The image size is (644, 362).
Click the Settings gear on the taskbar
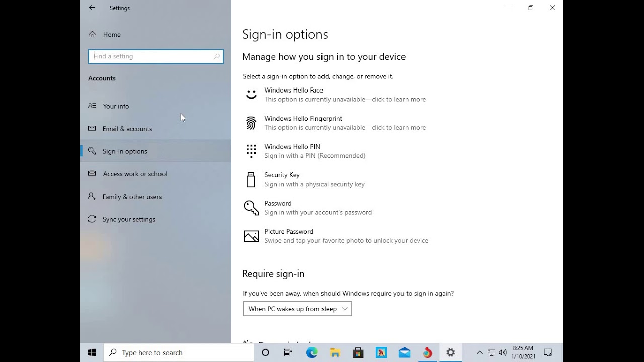451,353
